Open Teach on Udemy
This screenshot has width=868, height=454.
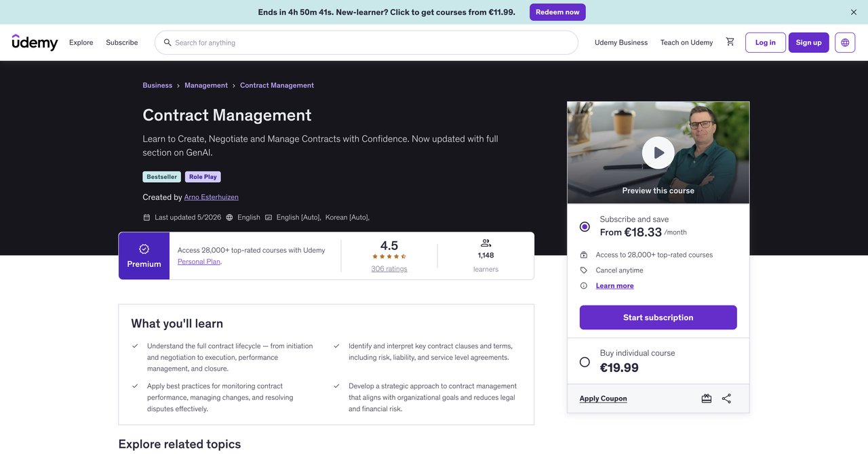[x=686, y=43]
